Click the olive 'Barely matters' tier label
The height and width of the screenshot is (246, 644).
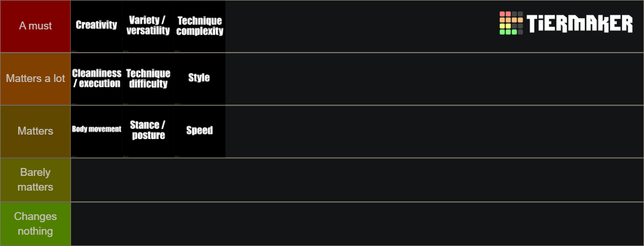pos(36,180)
